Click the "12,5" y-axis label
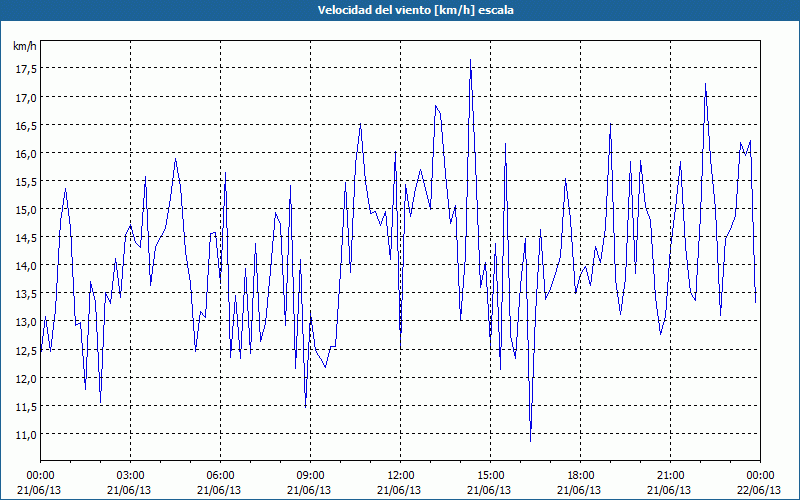 pyautogui.click(x=25, y=350)
